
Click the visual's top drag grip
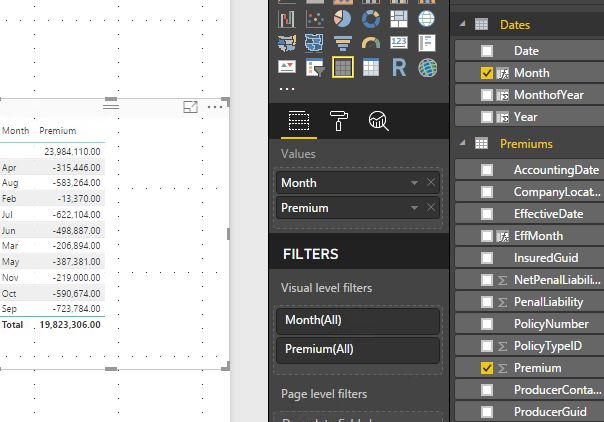111,106
